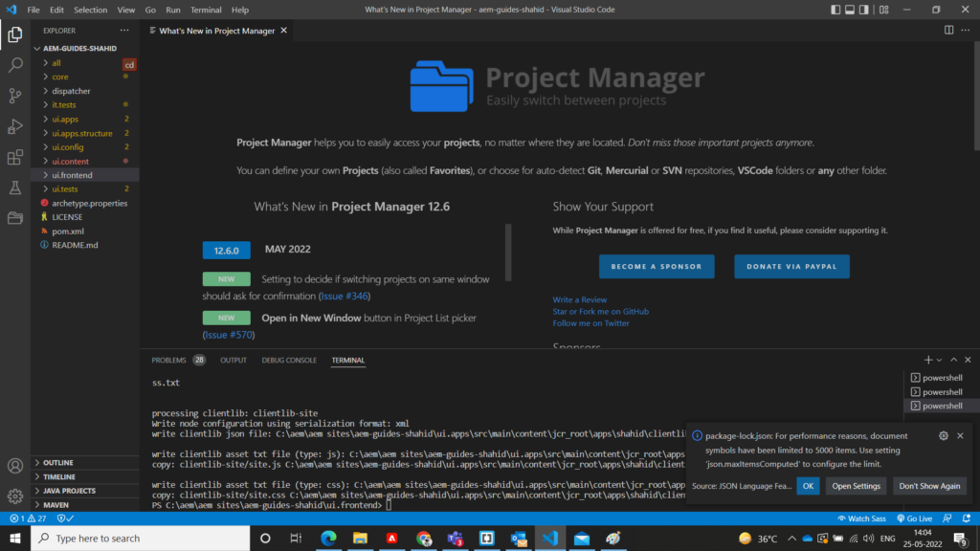Toggle Watch Sass in status bar
The image size is (980, 551).
[x=862, y=518]
